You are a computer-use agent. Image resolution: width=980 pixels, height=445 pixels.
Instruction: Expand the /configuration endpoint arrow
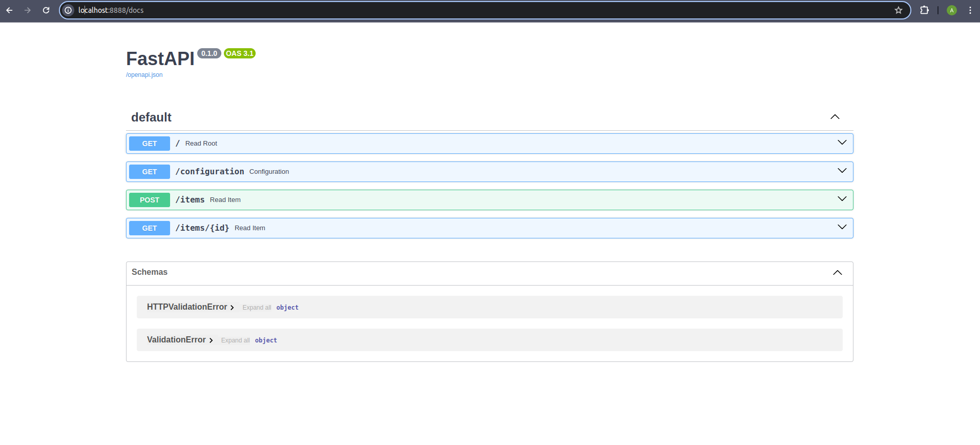tap(842, 171)
